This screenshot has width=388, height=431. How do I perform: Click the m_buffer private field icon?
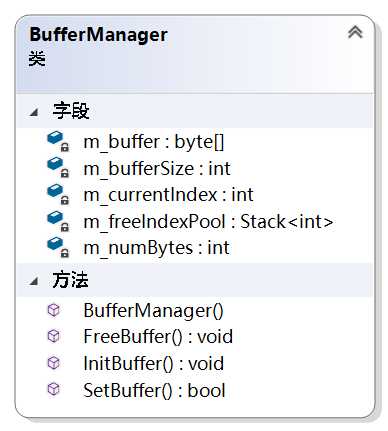coord(58,141)
